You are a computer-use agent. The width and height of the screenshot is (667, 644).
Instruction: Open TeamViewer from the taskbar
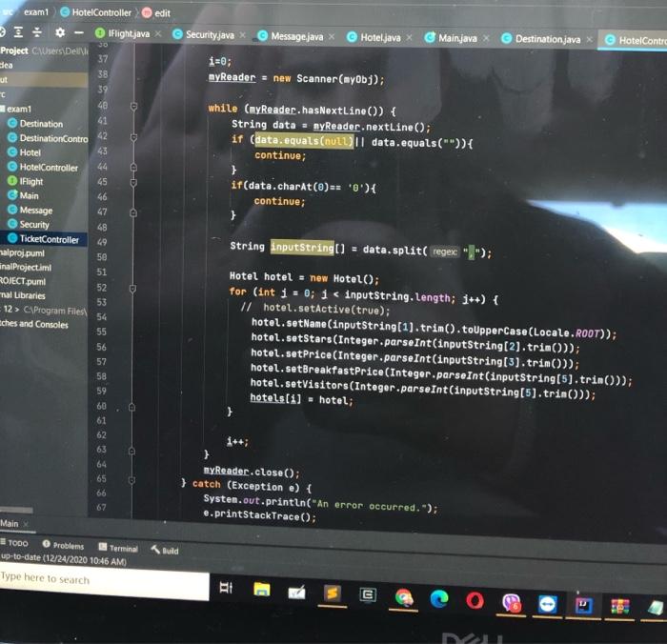point(547,604)
